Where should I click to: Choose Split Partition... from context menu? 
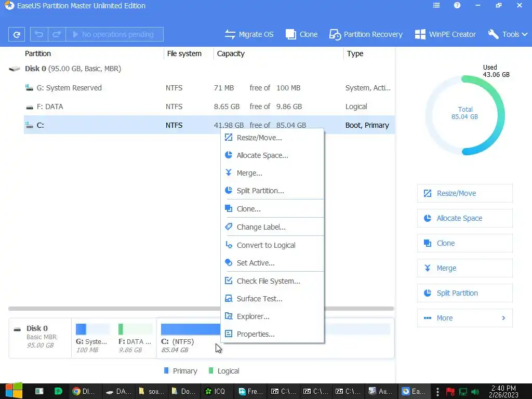[x=272, y=191]
